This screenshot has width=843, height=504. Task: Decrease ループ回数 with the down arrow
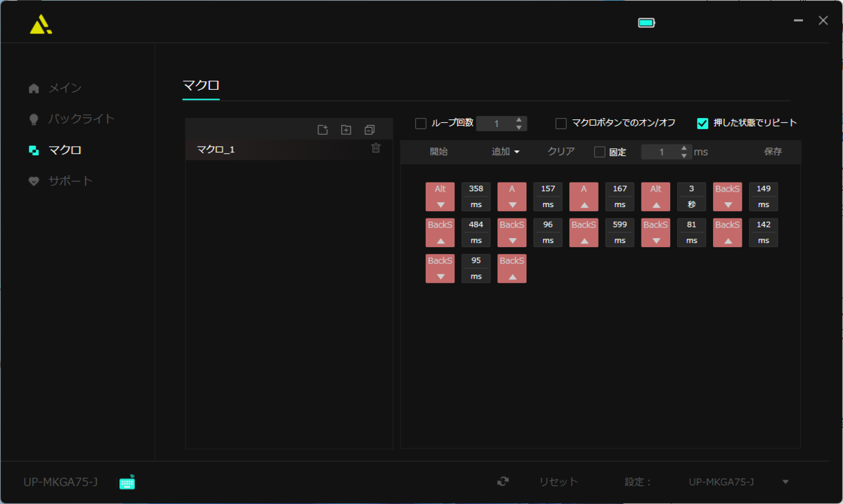pyautogui.click(x=519, y=128)
